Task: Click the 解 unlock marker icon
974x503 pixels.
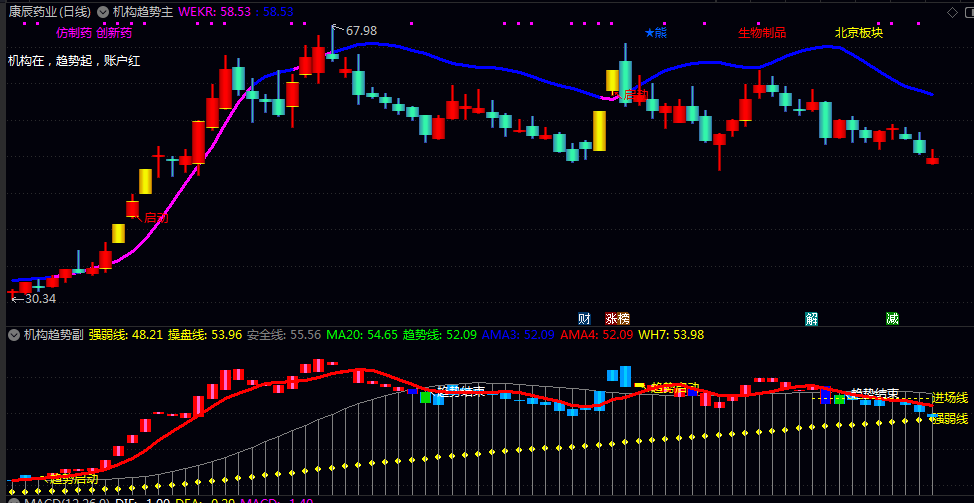Action: coord(811,319)
